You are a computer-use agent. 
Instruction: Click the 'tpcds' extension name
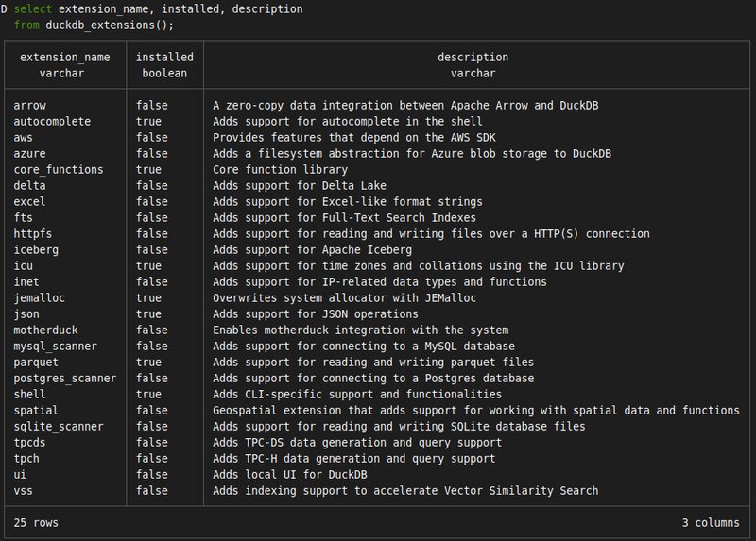pyautogui.click(x=30, y=443)
